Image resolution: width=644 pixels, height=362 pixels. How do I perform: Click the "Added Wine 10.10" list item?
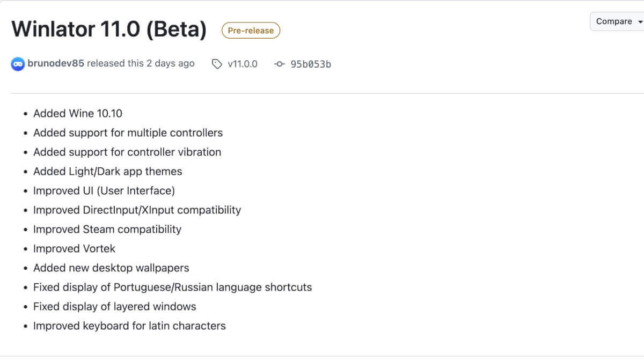coord(78,113)
